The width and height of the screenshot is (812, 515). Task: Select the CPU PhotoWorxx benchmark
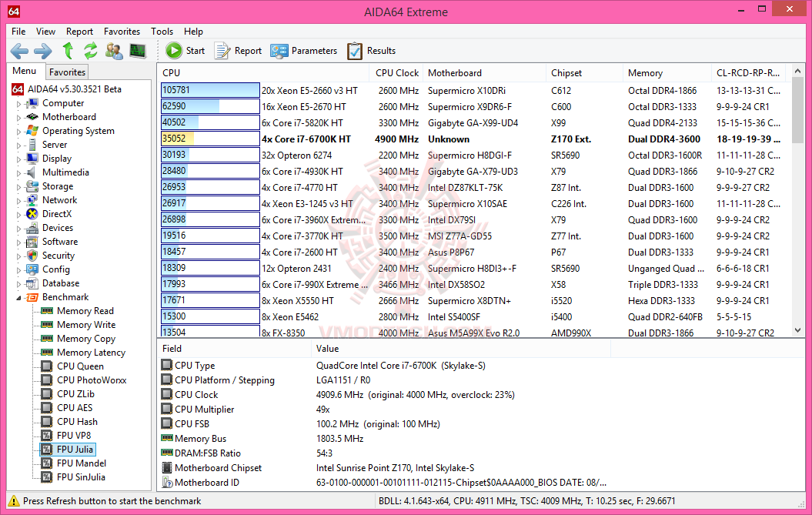(x=92, y=380)
